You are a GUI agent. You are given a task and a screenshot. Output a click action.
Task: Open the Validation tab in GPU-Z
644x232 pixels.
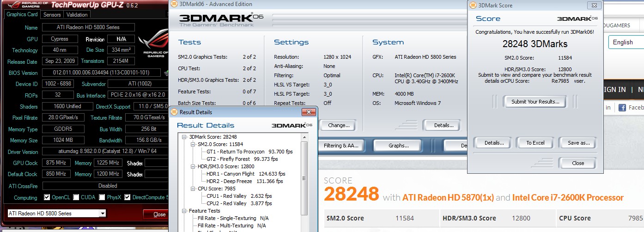coord(77,15)
